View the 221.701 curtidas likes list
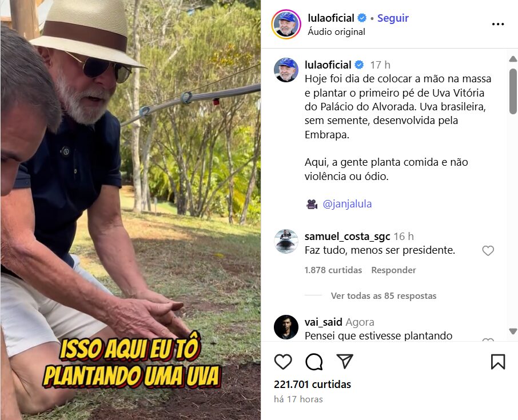This screenshot has height=420, width=518. [312, 385]
